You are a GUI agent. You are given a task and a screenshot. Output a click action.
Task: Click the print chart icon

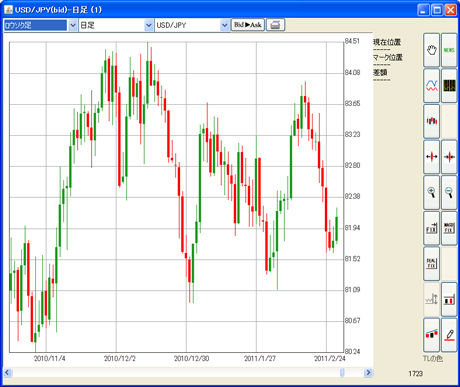tap(275, 25)
